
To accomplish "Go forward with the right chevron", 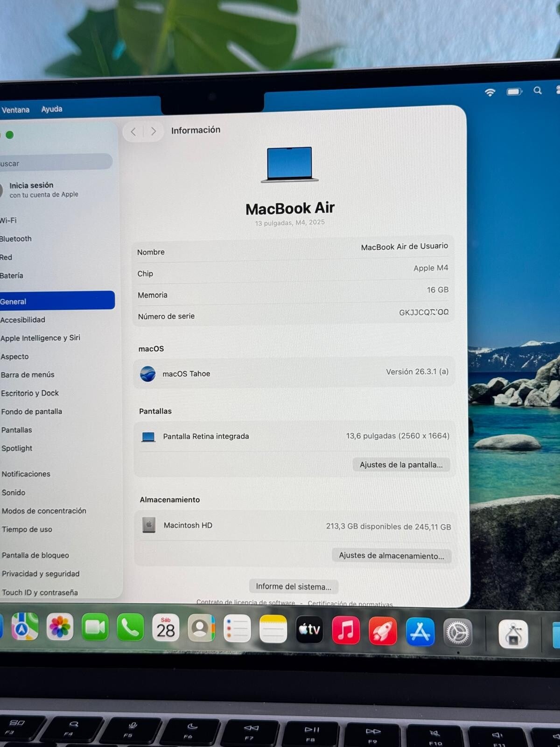I will click(x=154, y=132).
